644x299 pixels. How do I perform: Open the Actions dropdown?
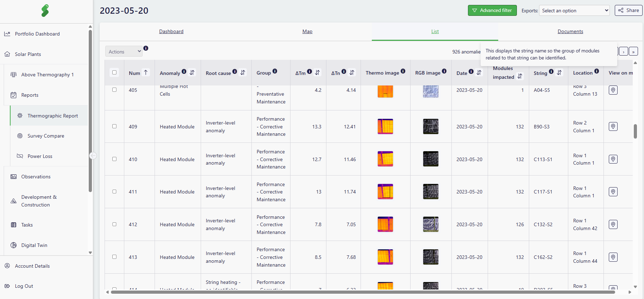point(124,51)
